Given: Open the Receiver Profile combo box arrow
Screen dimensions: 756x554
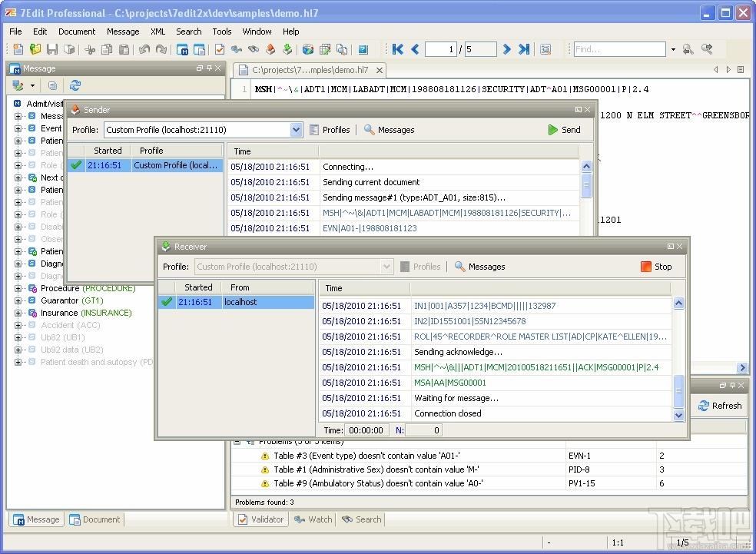Looking at the screenshot, I should (x=386, y=267).
